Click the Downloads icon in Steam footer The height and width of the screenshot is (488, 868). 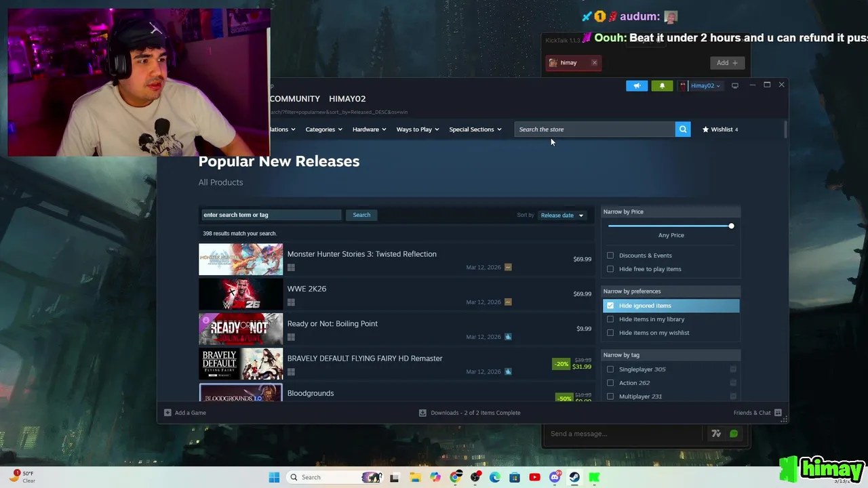point(422,413)
